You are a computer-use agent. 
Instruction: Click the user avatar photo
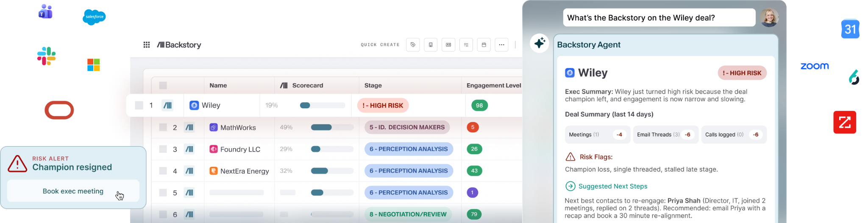[769, 17]
